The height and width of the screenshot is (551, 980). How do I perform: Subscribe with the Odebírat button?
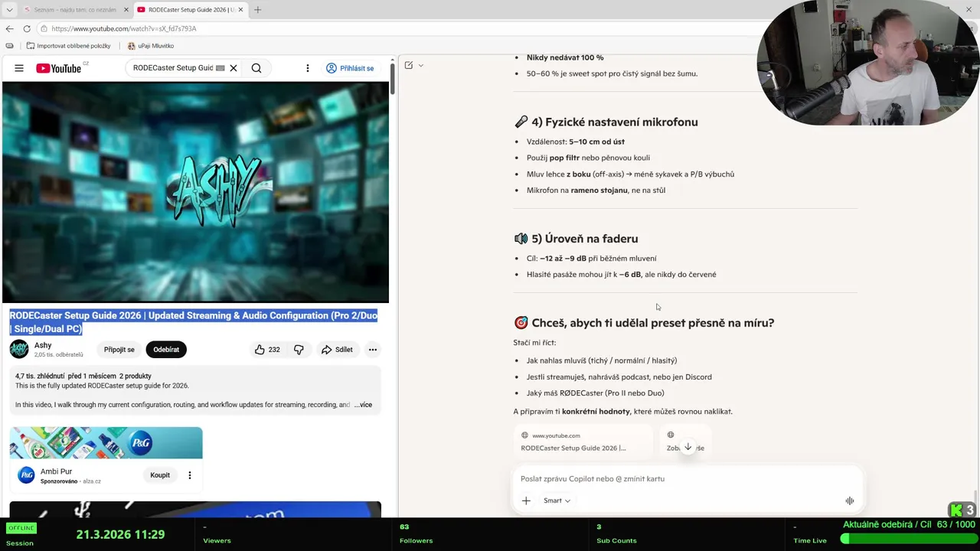pyautogui.click(x=166, y=350)
